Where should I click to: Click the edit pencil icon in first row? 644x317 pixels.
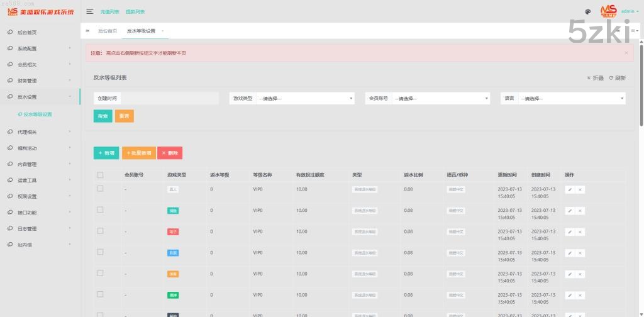pyautogui.click(x=570, y=189)
